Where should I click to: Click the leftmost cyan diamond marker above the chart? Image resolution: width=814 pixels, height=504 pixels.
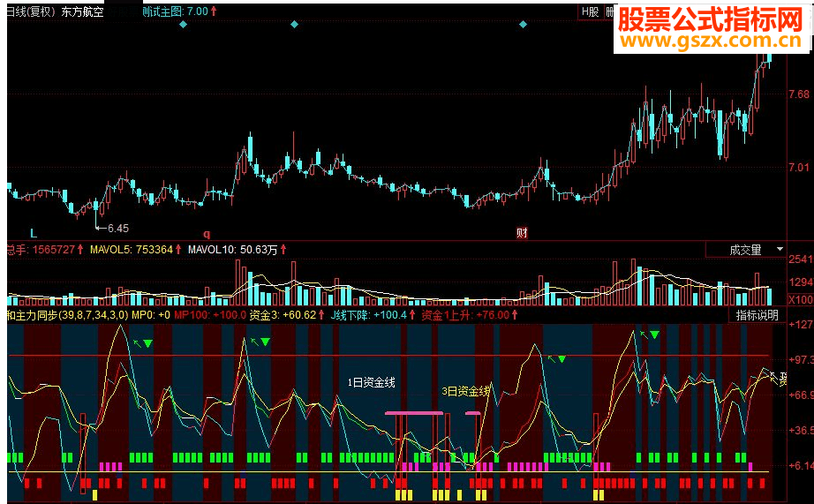pyautogui.click(x=183, y=25)
